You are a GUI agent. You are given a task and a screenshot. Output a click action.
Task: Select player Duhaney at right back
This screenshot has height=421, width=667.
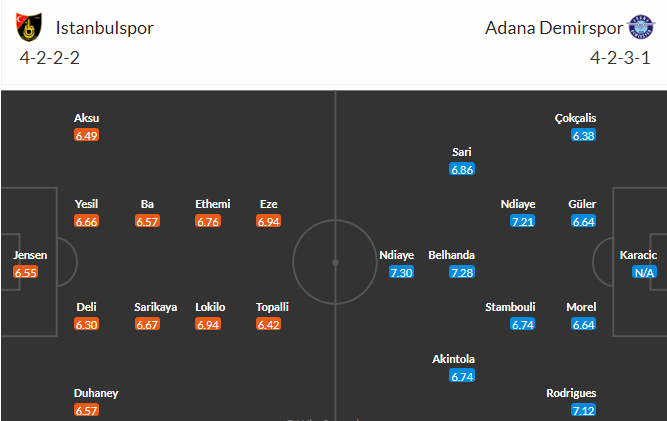96,393
